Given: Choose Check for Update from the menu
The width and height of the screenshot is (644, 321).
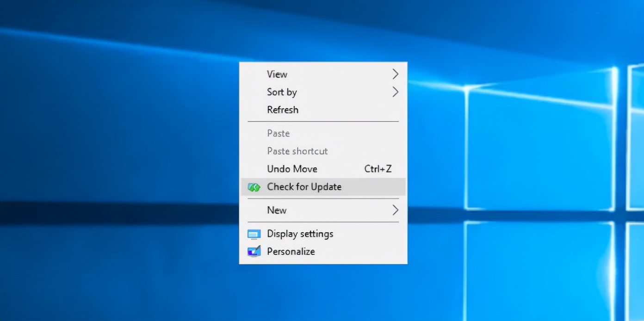Looking at the screenshot, I should 304,187.
